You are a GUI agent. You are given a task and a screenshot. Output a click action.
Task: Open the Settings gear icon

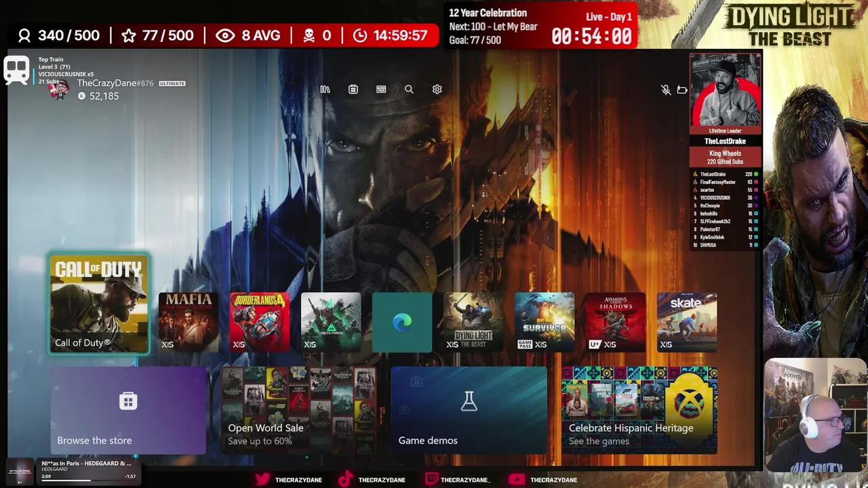pos(437,89)
